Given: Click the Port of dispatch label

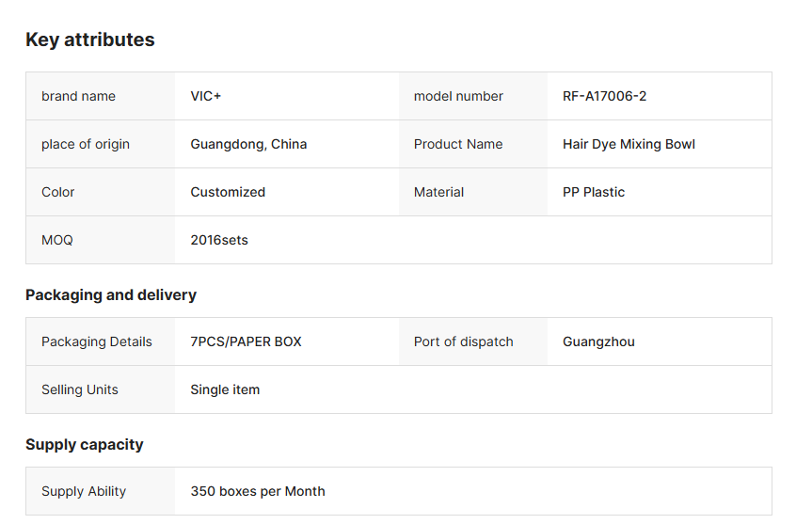Looking at the screenshot, I should click(x=463, y=341).
